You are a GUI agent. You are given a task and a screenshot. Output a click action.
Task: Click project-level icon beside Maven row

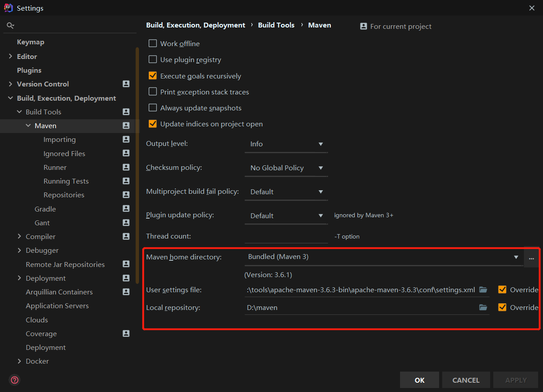pyautogui.click(x=126, y=125)
